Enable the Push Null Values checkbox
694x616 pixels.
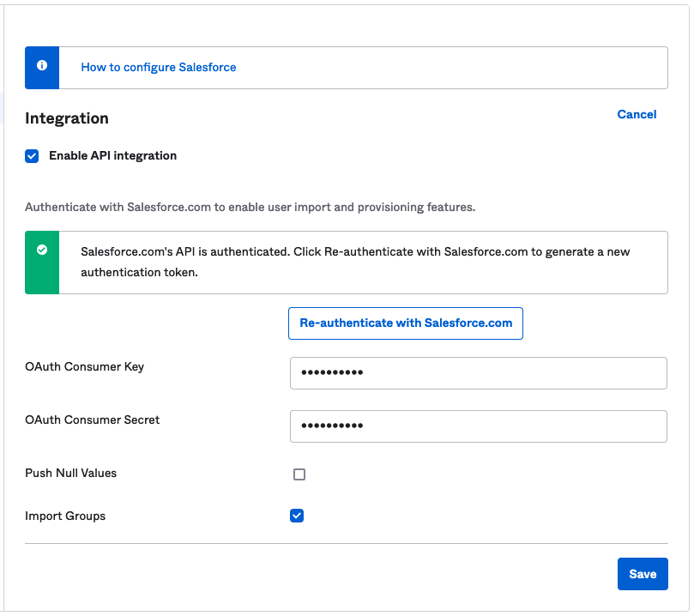click(x=299, y=474)
